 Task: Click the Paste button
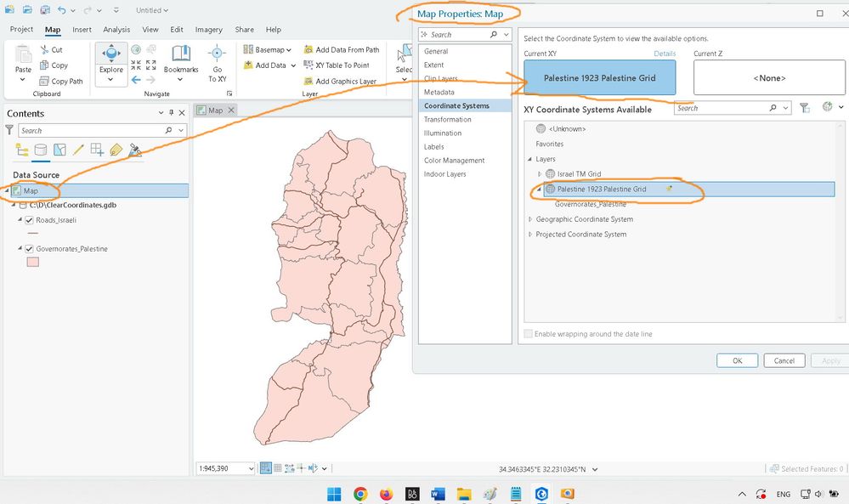[x=23, y=64]
